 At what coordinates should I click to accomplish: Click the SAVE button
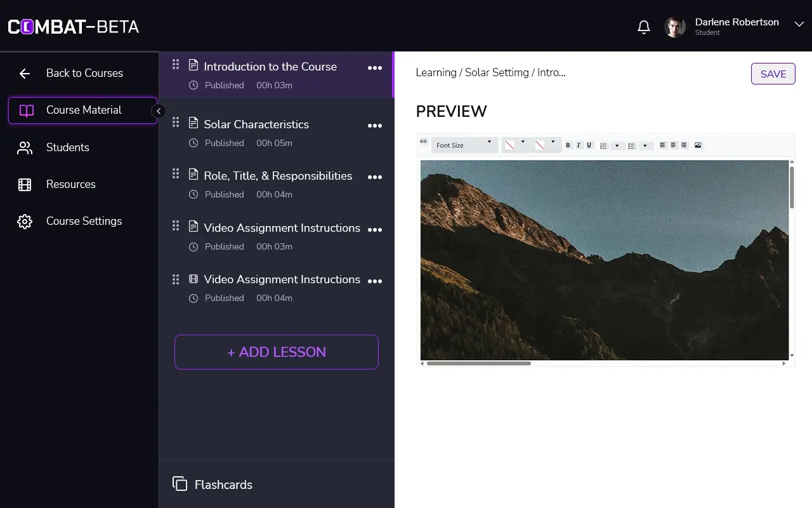click(773, 74)
